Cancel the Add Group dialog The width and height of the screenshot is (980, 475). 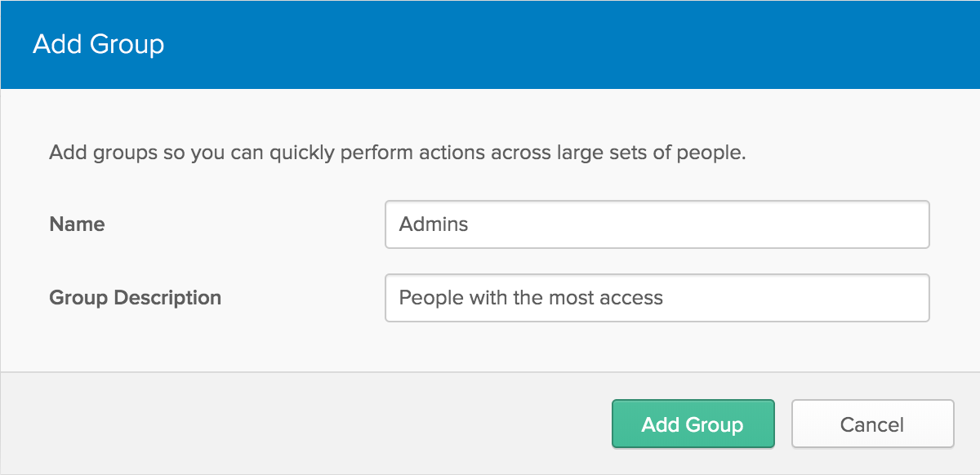point(872,424)
